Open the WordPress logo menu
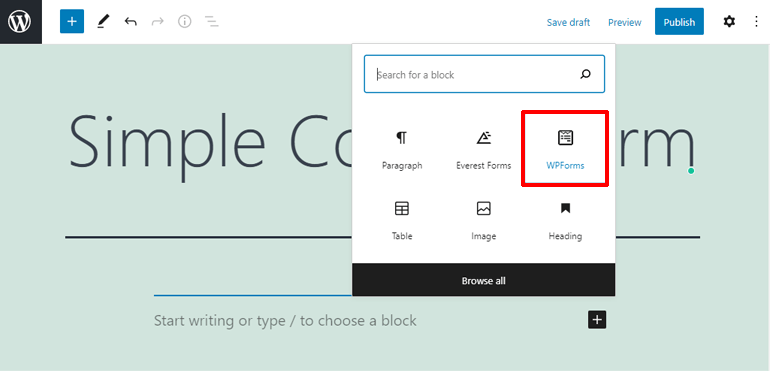This screenshot has width=770, height=372. click(21, 22)
